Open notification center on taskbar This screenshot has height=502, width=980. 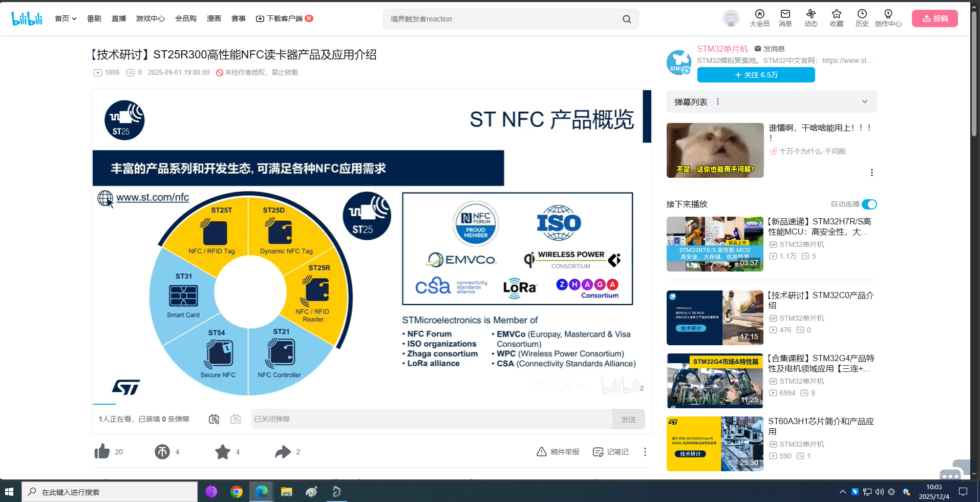click(963, 492)
